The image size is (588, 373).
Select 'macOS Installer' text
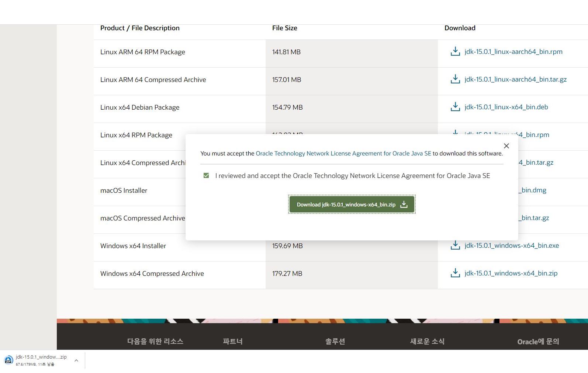point(124,191)
